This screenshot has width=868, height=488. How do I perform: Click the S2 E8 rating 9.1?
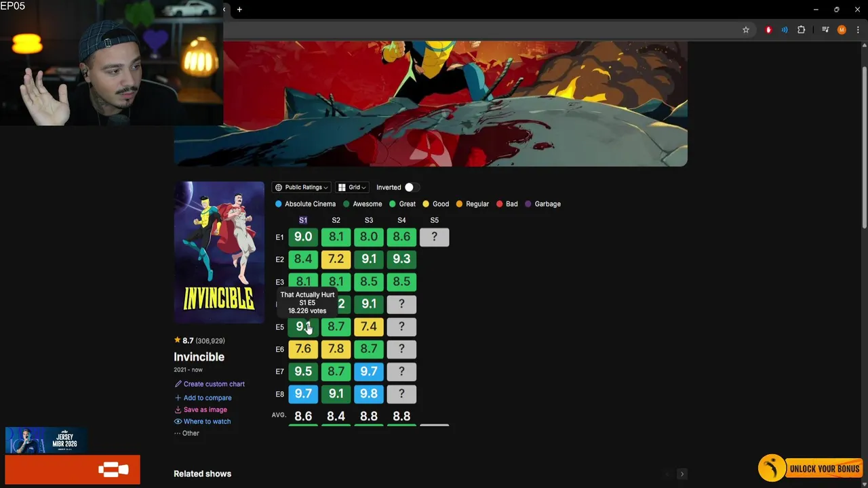click(x=336, y=394)
